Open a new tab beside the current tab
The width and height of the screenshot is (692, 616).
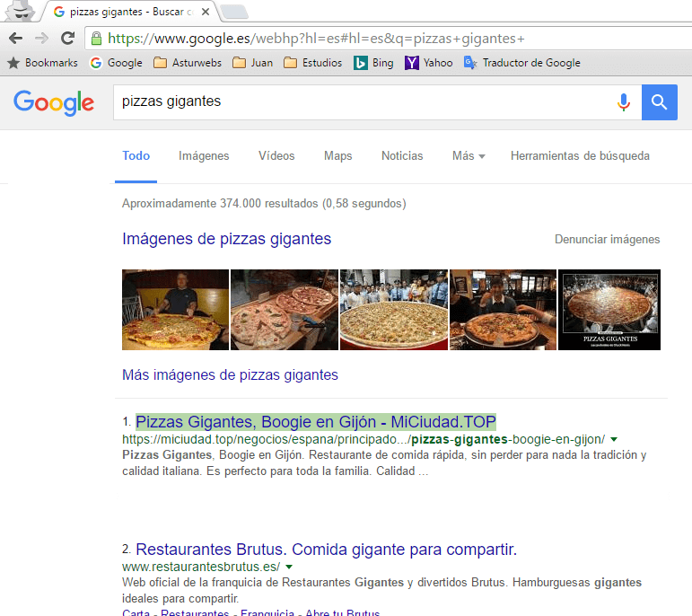(x=234, y=12)
